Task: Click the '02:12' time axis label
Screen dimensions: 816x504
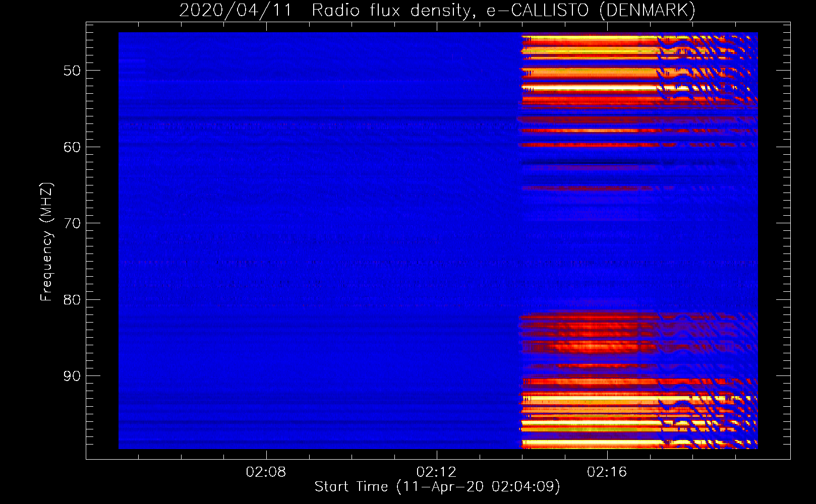Action: pos(436,472)
